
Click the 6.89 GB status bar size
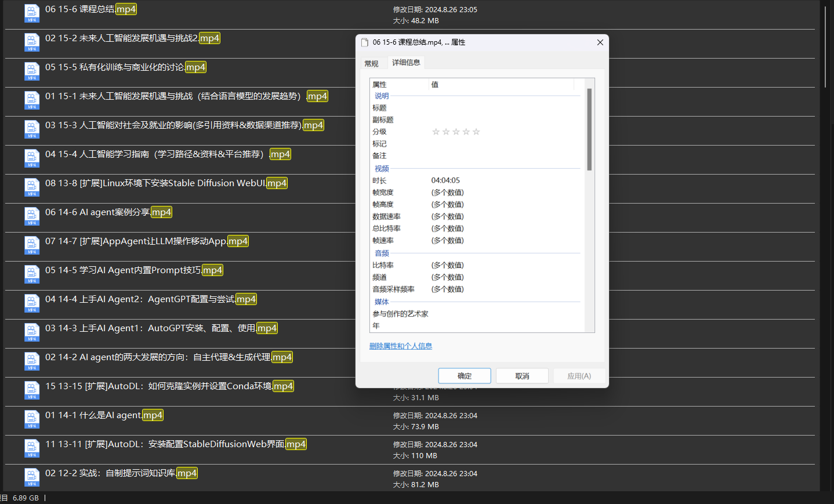(x=26, y=498)
